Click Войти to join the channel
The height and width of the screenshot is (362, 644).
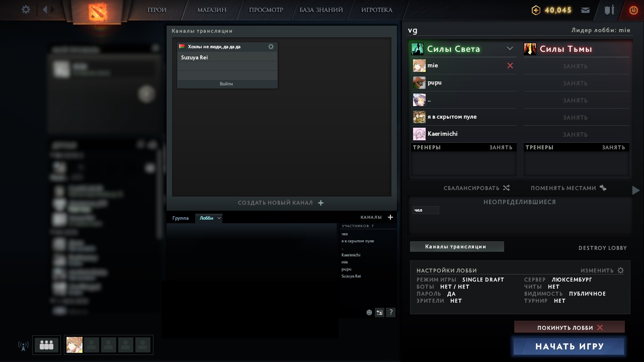(226, 84)
